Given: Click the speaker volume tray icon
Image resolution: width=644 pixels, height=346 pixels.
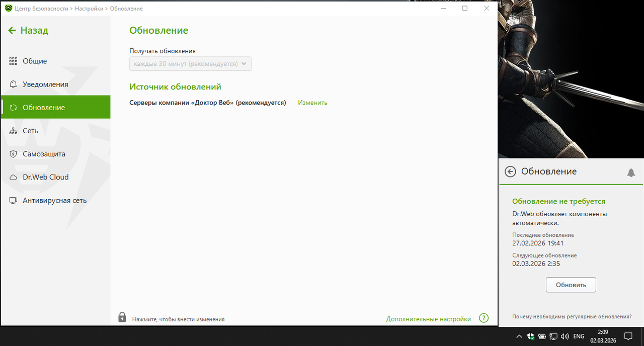Looking at the screenshot, I should tap(565, 336).
